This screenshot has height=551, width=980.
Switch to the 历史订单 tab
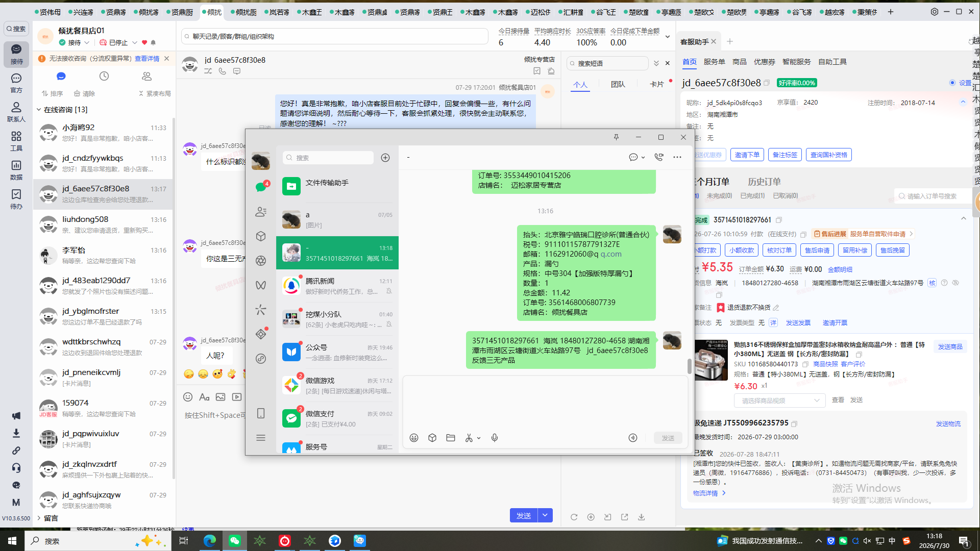[764, 182]
